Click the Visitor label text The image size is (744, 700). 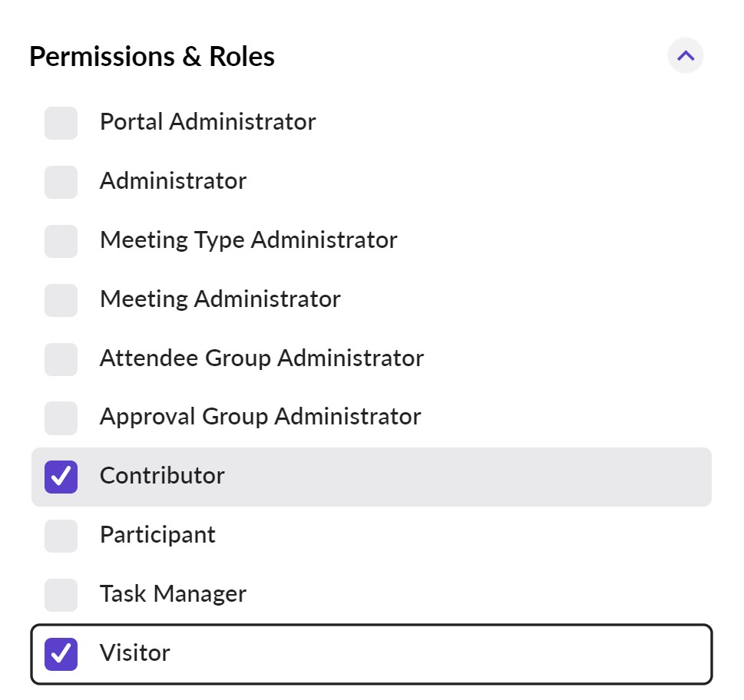[135, 653]
